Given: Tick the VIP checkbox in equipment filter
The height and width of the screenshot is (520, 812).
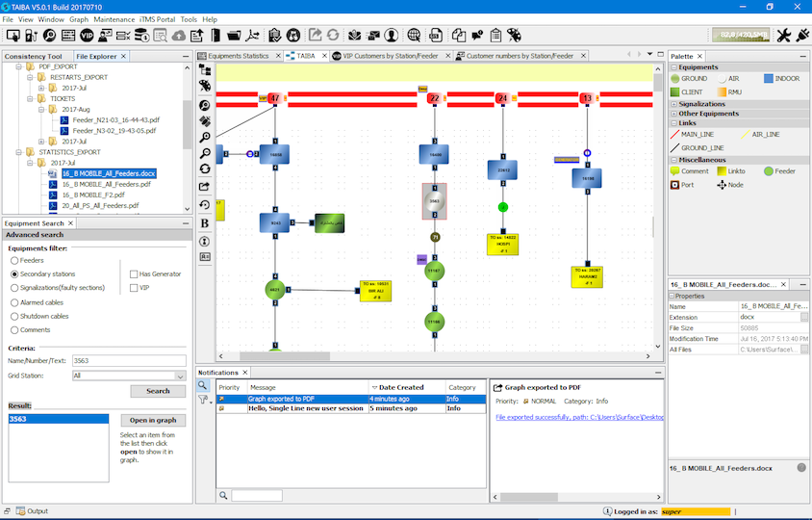Looking at the screenshot, I should [x=134, y=287].
